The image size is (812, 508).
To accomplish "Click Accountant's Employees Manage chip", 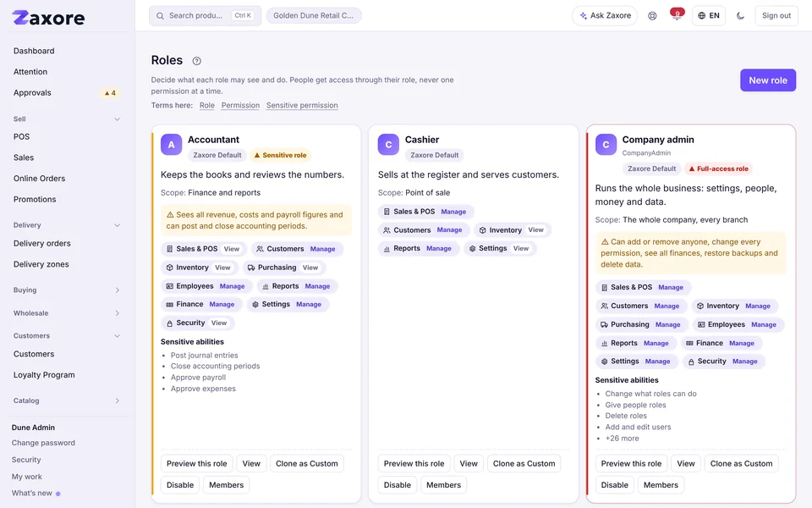I will (x=206, y=286).
